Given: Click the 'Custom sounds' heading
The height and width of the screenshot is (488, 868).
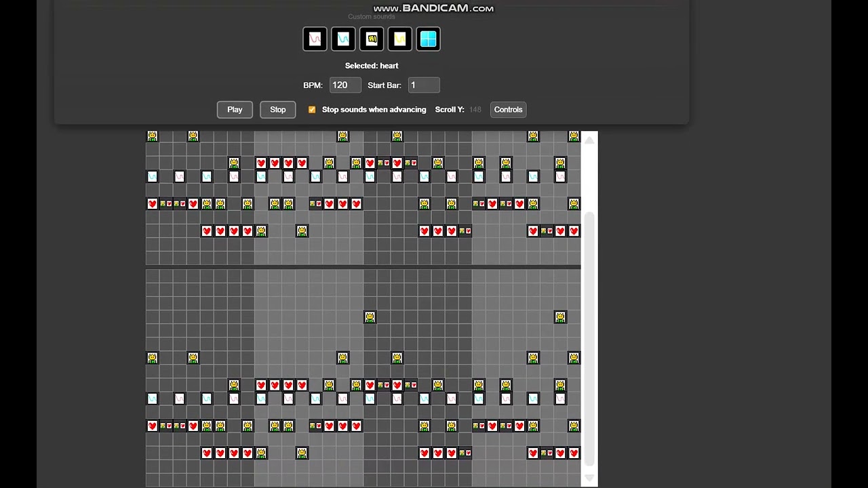Looking at the screenshot, I should pyautogui.click(x=371, y=17).
